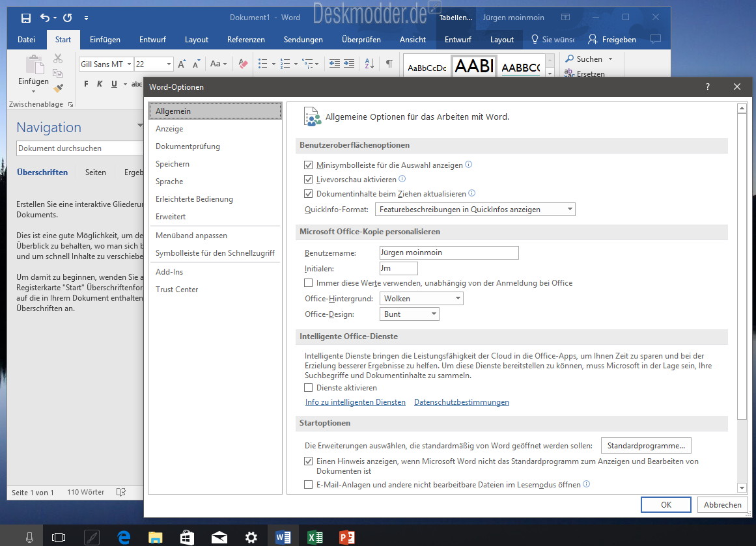
Task: Open the Einfügen paste options arrow
Action: coord(33,91)
